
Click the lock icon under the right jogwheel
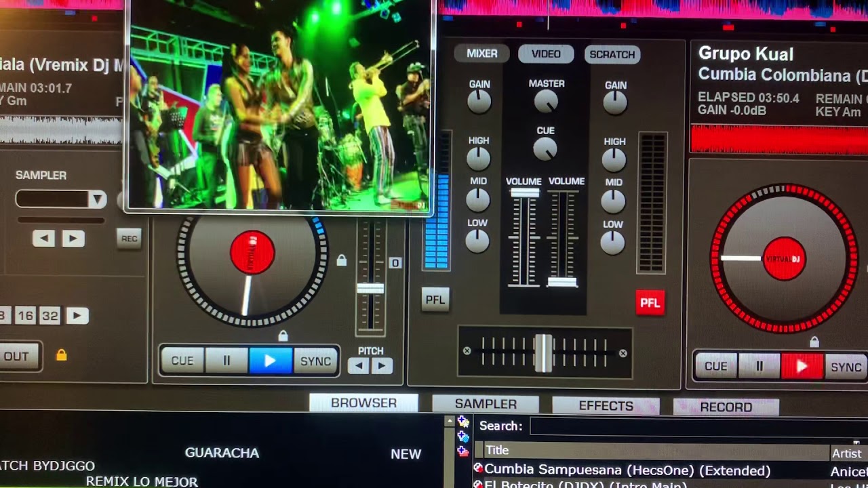[x=814, y=342]
